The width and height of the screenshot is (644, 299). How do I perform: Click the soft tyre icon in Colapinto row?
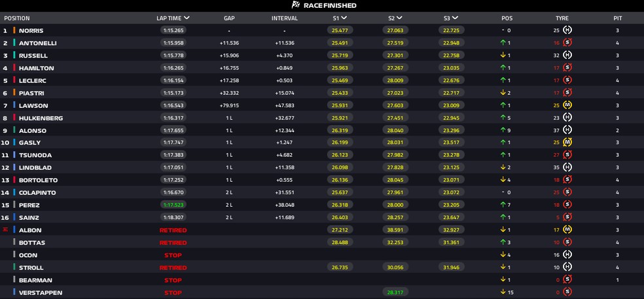click(567, 192)
